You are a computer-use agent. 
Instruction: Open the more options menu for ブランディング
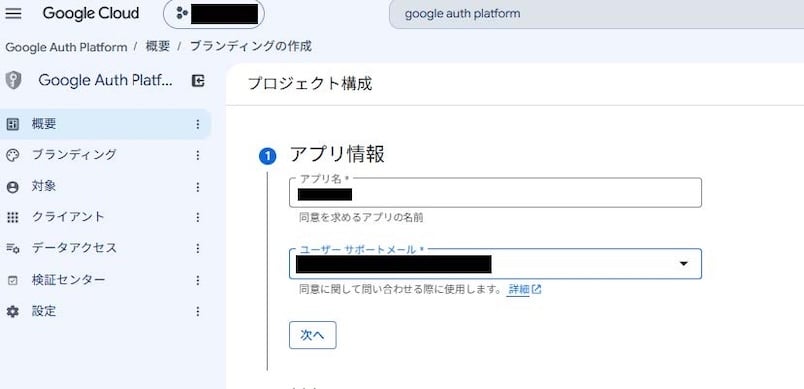click(x=198, y=155)
